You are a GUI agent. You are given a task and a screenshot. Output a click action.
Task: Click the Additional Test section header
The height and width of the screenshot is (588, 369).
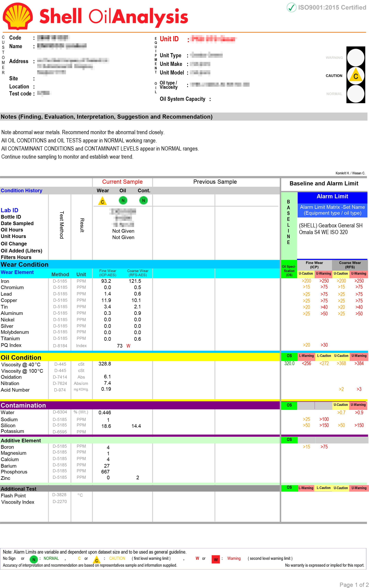pyautogui.click(x=140, y=489)
